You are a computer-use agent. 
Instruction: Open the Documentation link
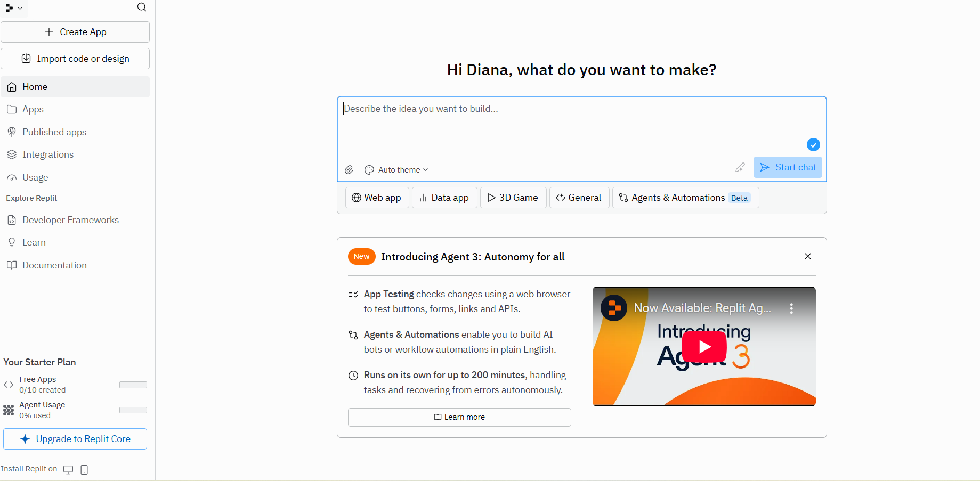pos(75,265)
